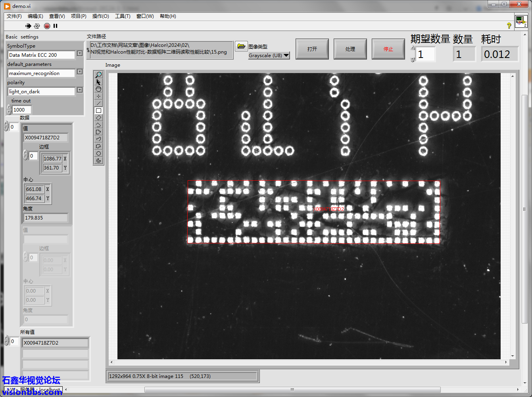Click the folder browse icon

[x=241, y=46]
